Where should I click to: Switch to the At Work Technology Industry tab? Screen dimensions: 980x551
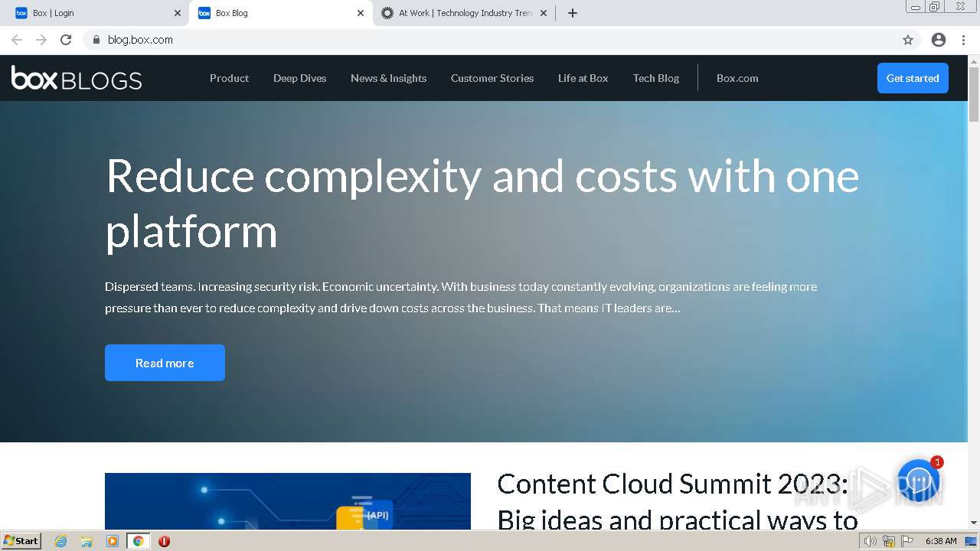click(465, 13)
